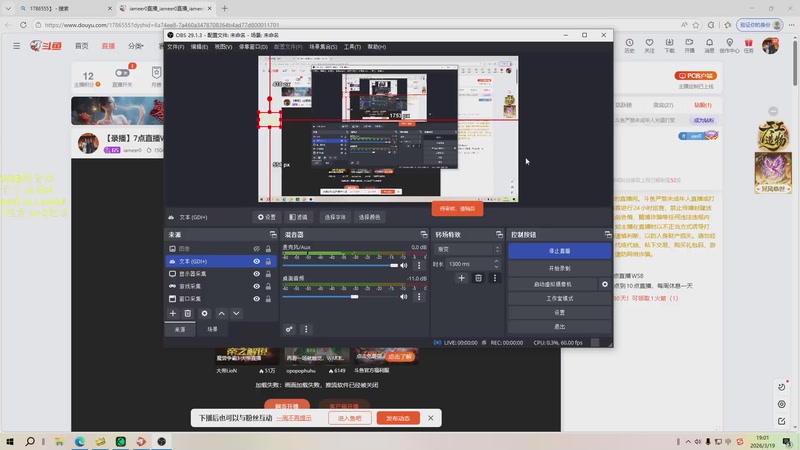The height and width of the screenshot is (450, 800).
Task: Toggle lock on 文本 (GDI+) source
Action: tap(268, 261)
